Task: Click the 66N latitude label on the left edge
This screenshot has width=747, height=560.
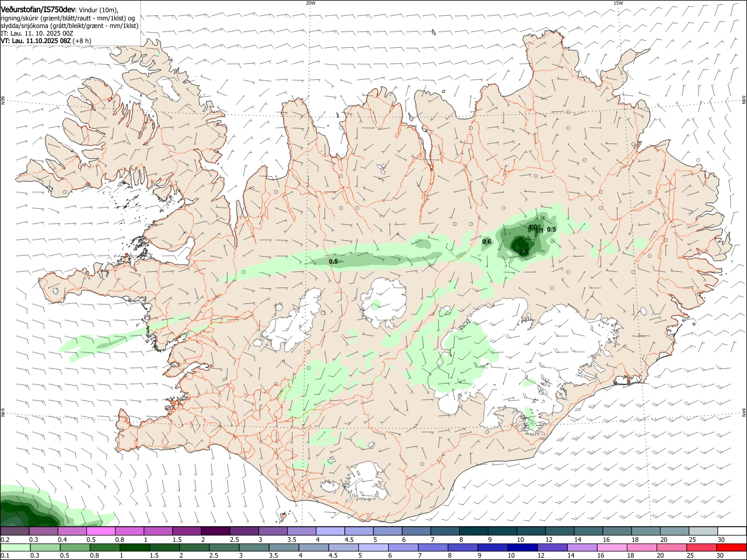Action: pos(3,100)
